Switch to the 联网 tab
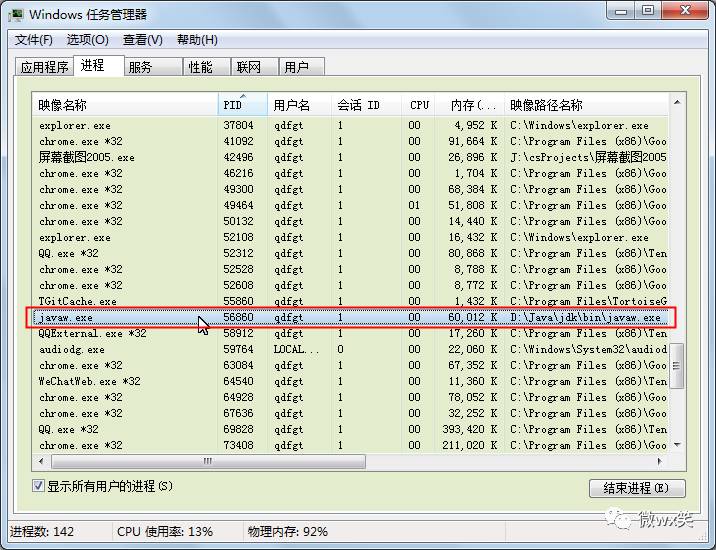The image size is (716, 550). pos(255,67)
